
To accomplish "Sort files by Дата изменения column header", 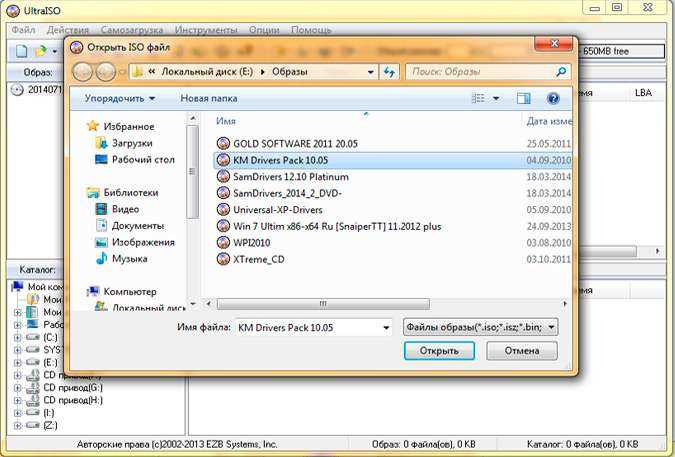I will (x=549, y=121).
